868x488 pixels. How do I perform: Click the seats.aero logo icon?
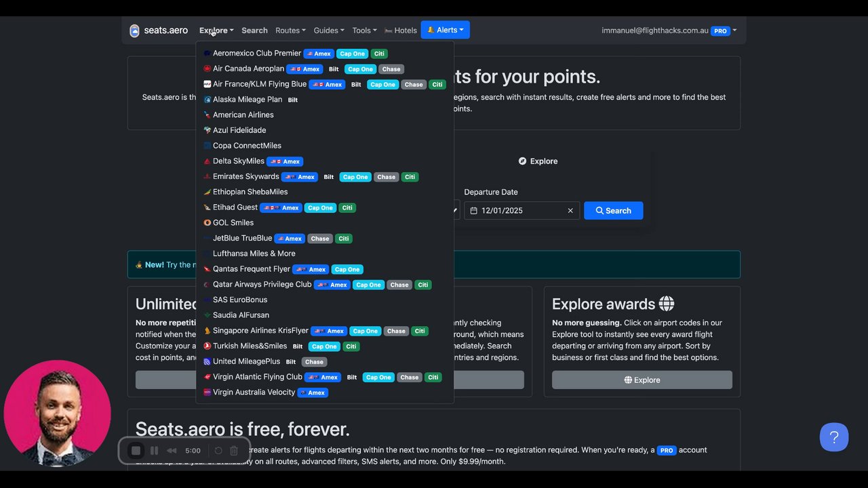134,30
